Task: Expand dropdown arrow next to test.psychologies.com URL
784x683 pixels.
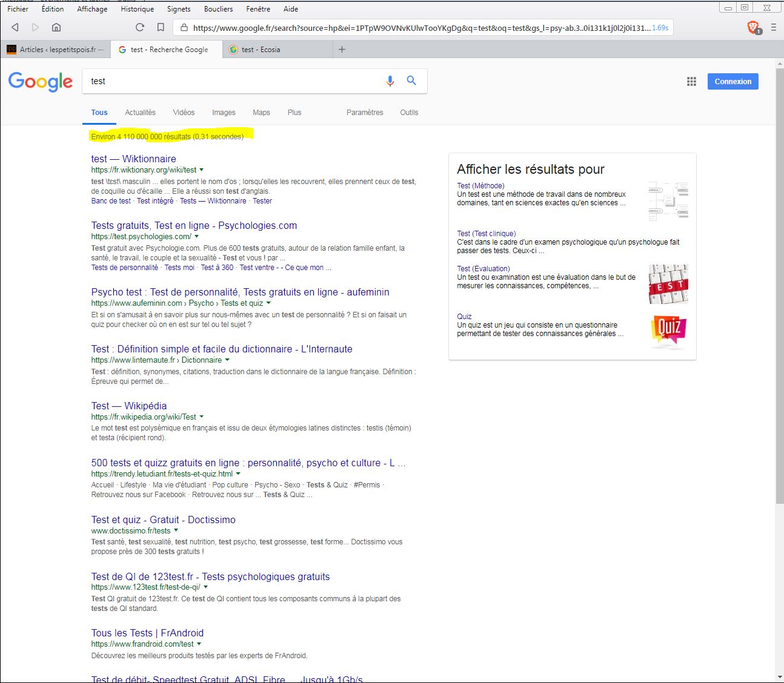Action: [x=197, y=237]
